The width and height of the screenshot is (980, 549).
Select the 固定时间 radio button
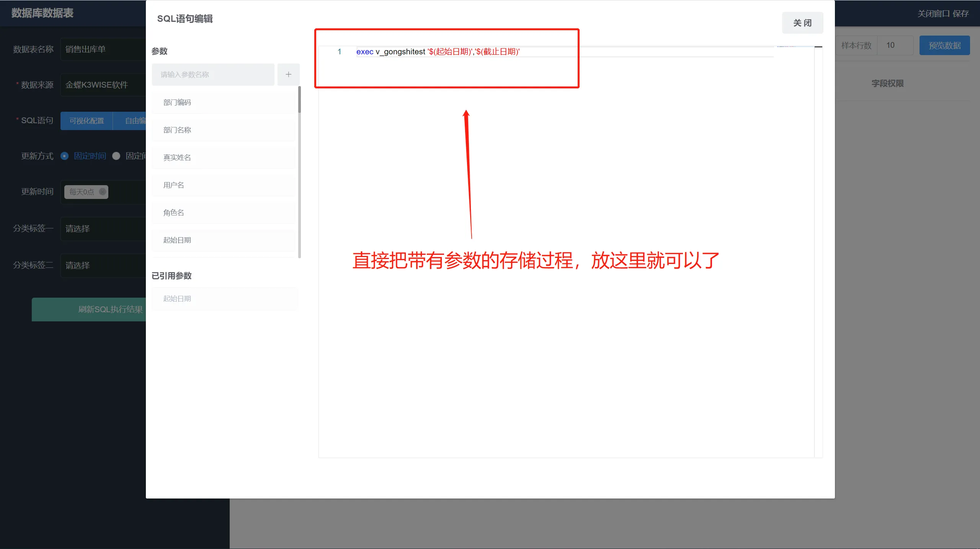click(65, 156)
